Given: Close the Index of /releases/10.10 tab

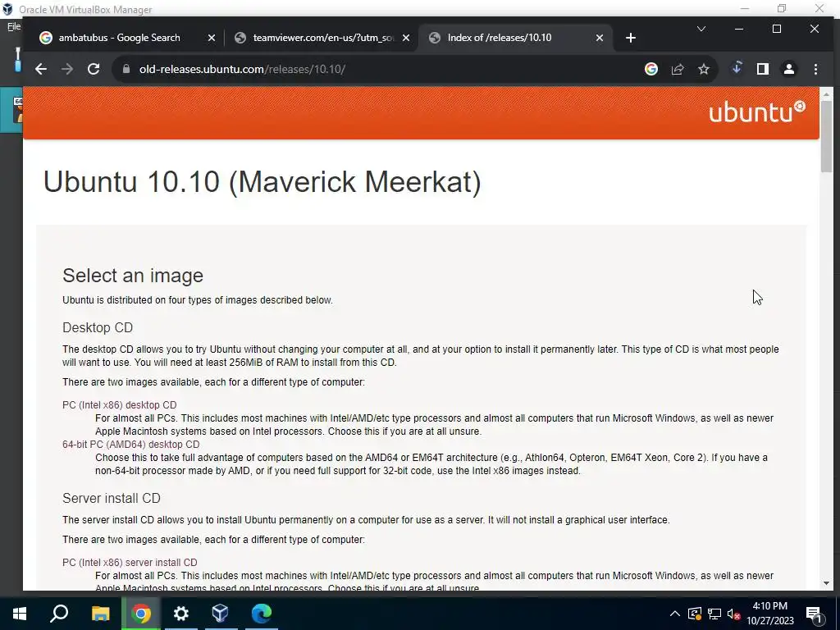Looking at the screenshot, I should [x=600, y=38].
